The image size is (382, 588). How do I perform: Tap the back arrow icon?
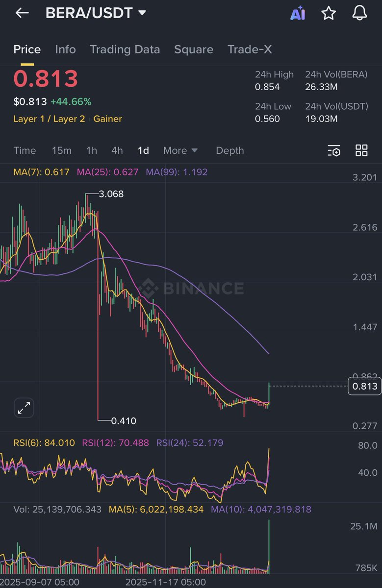point(22,13)
